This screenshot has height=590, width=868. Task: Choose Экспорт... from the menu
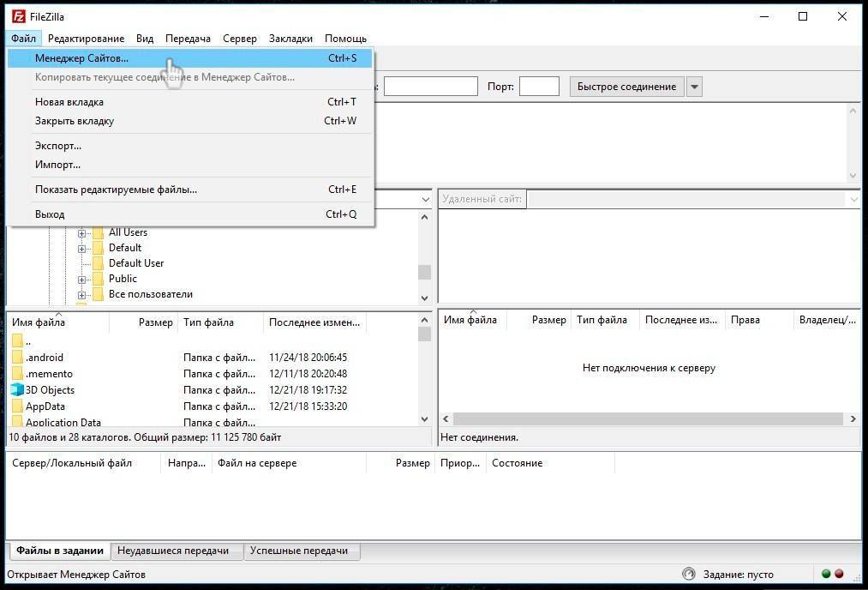tap(190, 146)
